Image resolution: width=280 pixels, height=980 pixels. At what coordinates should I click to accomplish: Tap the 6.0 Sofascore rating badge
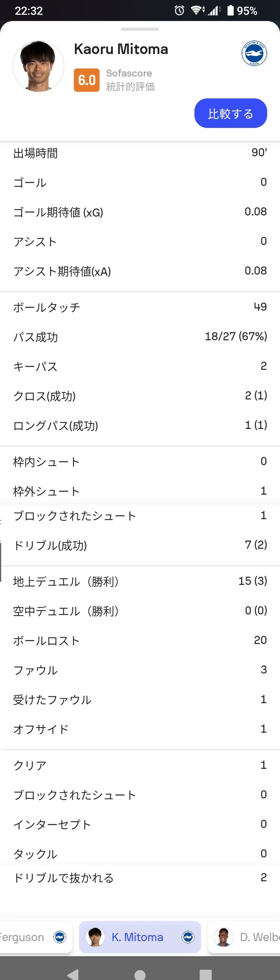[87, 80]
